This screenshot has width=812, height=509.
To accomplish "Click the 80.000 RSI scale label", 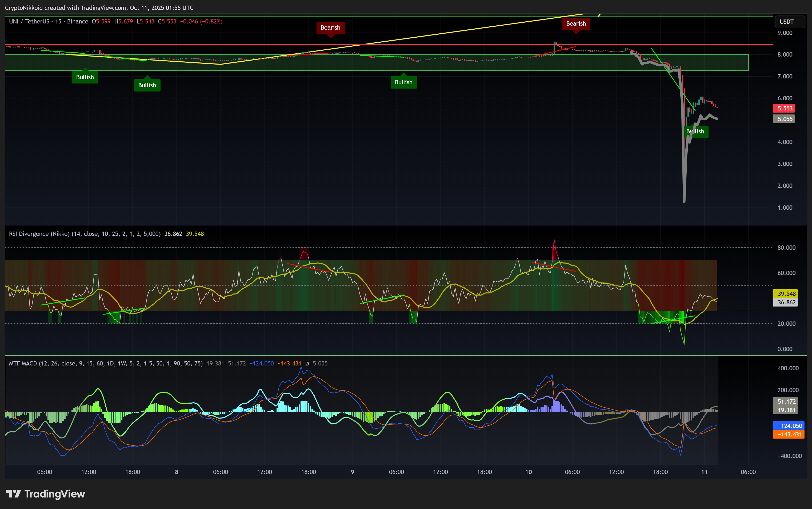I will pos(786,248).
